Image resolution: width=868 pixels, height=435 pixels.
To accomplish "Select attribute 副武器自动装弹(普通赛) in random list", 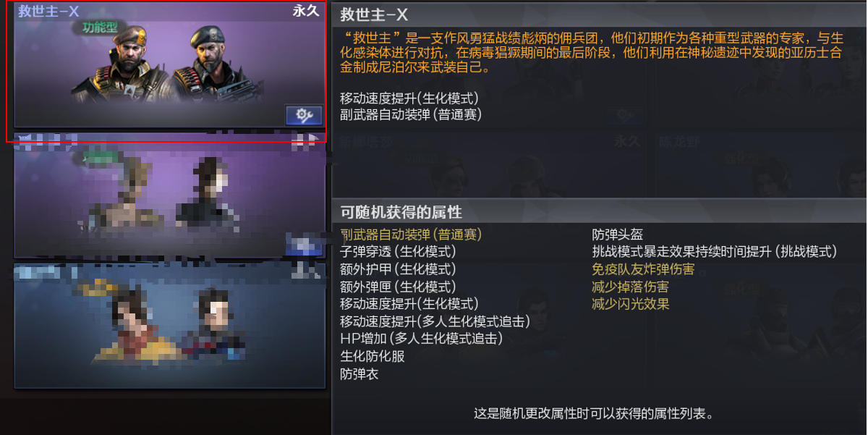I will [x=411, y=235].
